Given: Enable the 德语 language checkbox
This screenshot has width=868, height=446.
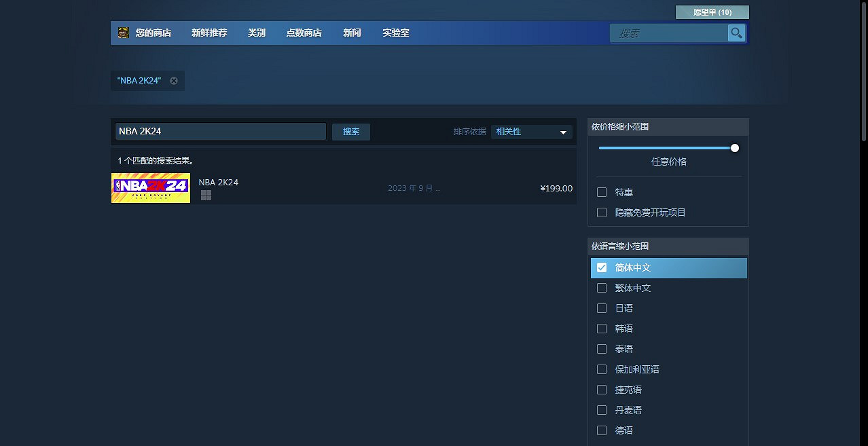Looking at the screenshot, I should [601, 430].
